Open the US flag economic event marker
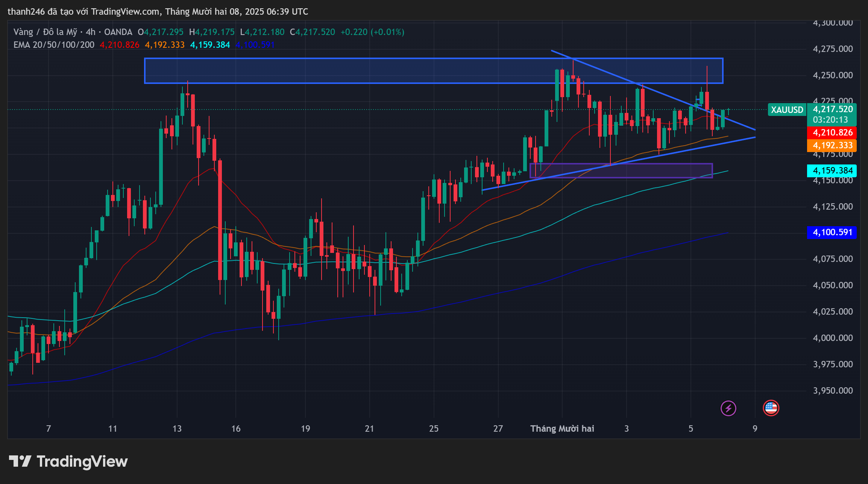This screenshot has width=868, height=484. pyautogui.click(x=771, y=408)
